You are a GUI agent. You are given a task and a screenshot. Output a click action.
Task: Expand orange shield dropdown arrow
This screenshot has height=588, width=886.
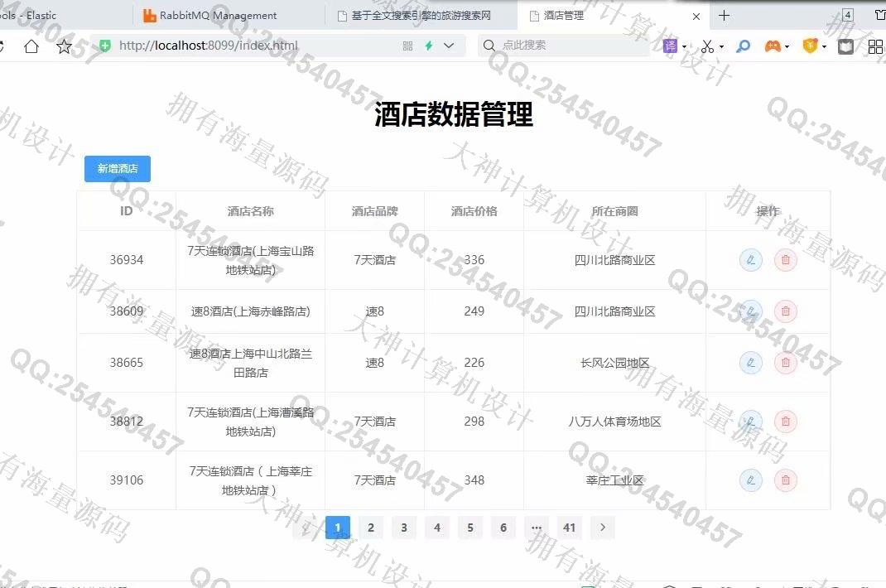tap(825, 47)
